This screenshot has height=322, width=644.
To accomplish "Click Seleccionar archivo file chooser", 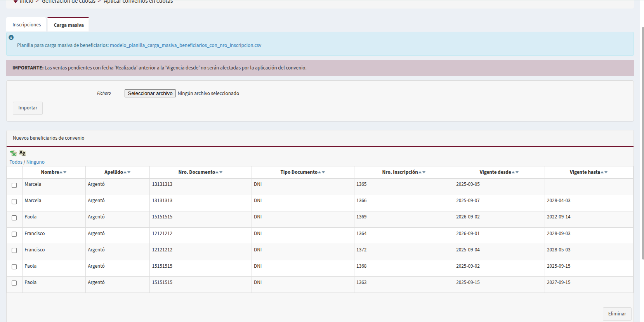I will point(150,93).
